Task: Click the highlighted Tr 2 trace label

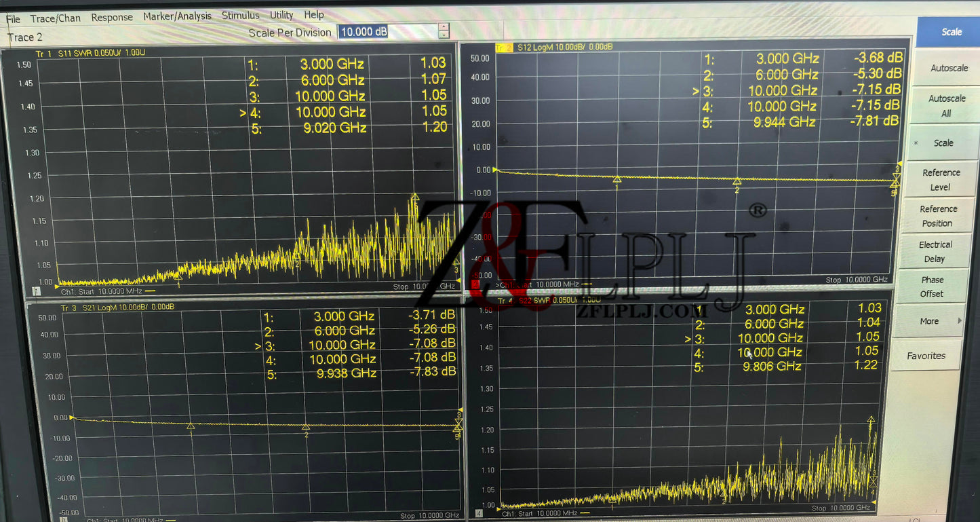Action: click(504, 48)
